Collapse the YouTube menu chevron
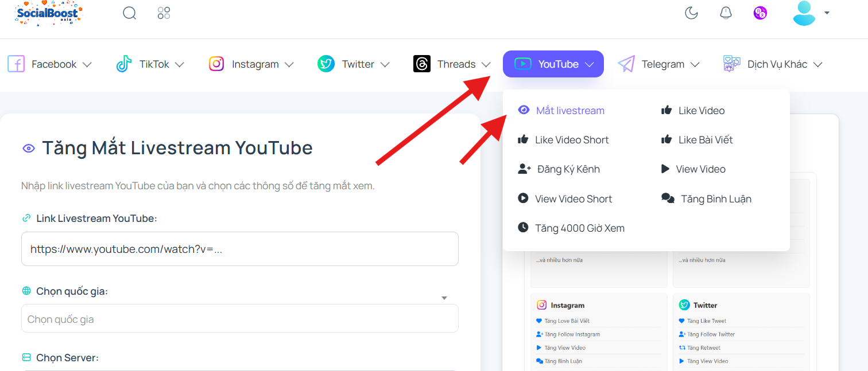 (589, 64)
